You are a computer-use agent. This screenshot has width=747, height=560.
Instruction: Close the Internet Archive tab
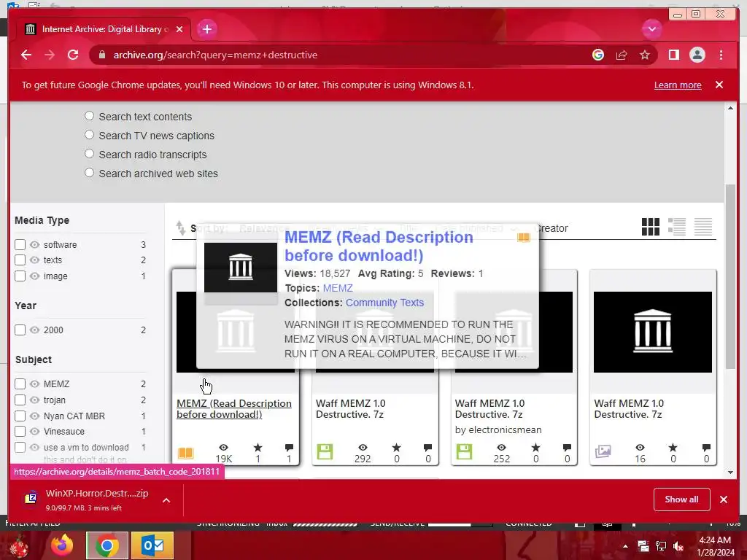179,29
